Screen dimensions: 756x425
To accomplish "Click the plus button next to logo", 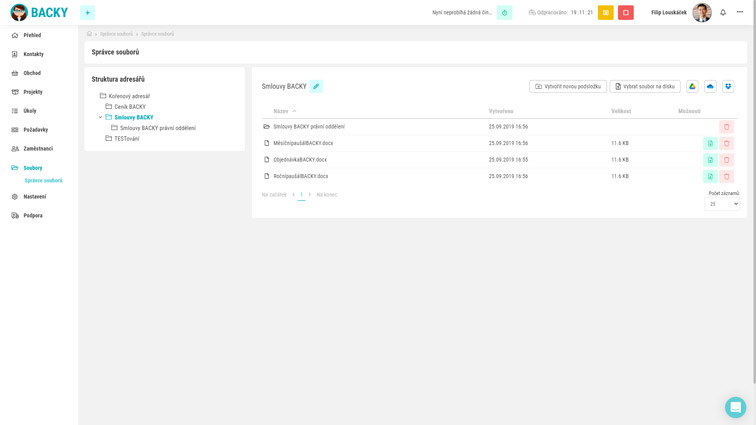I will coord(87,13).
